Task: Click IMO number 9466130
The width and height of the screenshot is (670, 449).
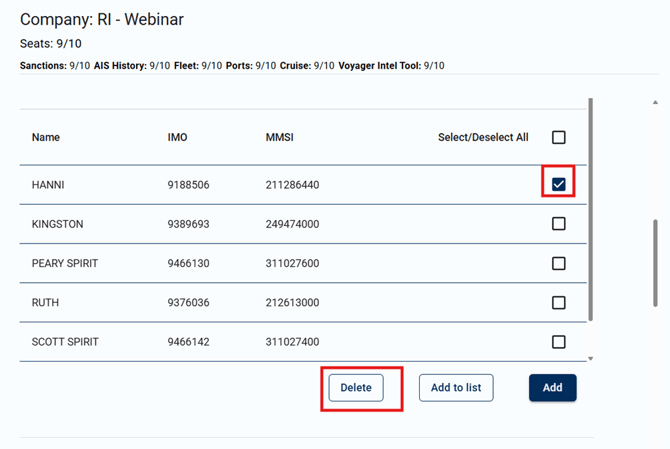Action: click(188, 264)
